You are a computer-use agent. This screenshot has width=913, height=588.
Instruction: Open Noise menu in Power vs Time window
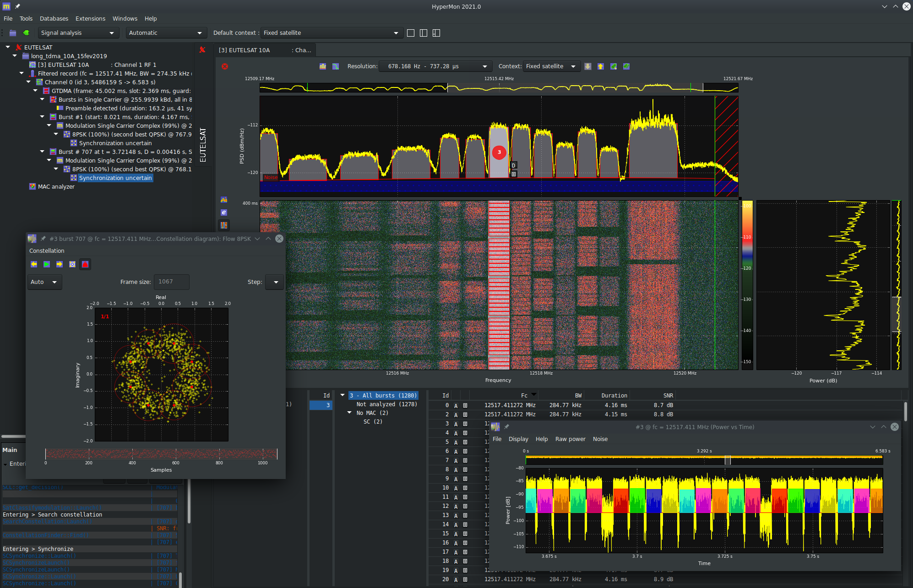pos(600,439)
